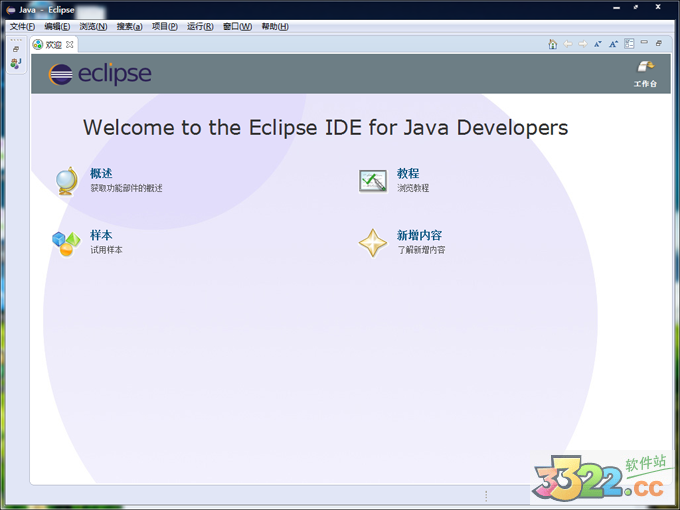The height and width of the screenshot is (510, 680).
Task: Open 教程 checklist icon
Action: click(x=373, y=181)
